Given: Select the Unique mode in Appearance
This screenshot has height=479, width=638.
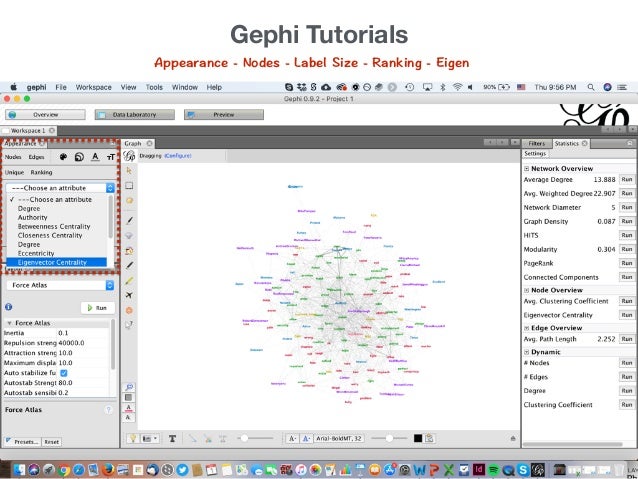Looking at the screenshot, I should (14, 173).
